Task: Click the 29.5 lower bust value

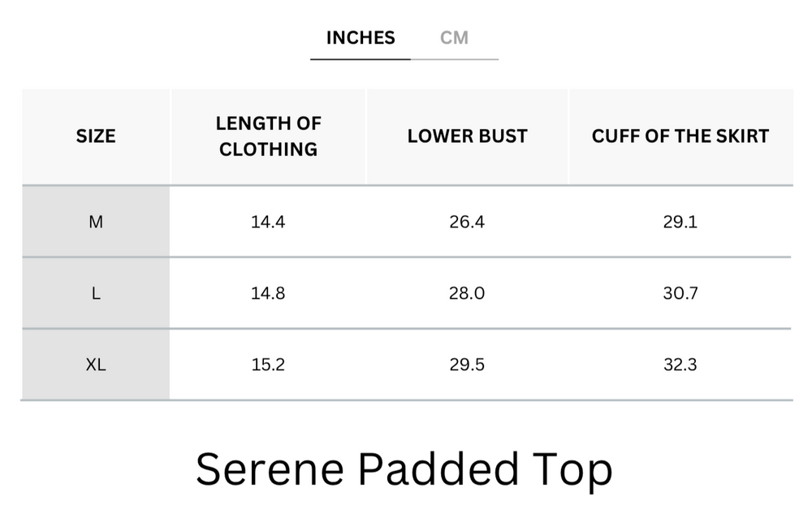Action: click(467, 365)
